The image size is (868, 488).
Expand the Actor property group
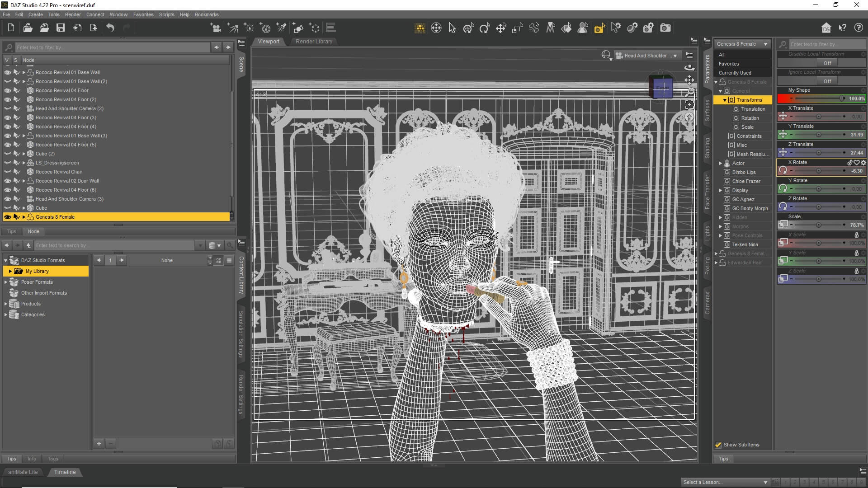[721, 163]
